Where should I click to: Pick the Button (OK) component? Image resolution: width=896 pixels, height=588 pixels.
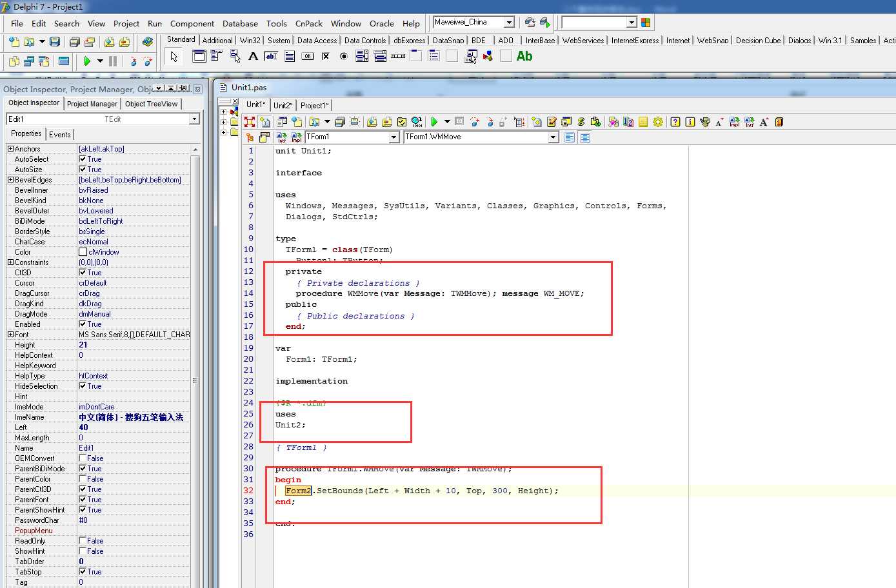point(308,57)
